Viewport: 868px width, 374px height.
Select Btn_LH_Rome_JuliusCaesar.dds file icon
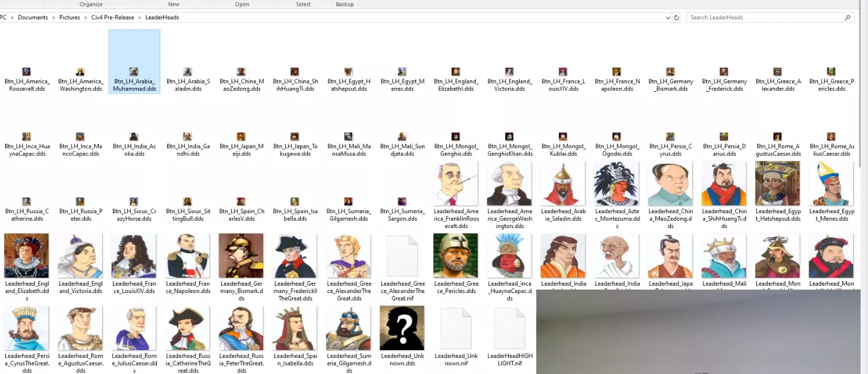831,137
